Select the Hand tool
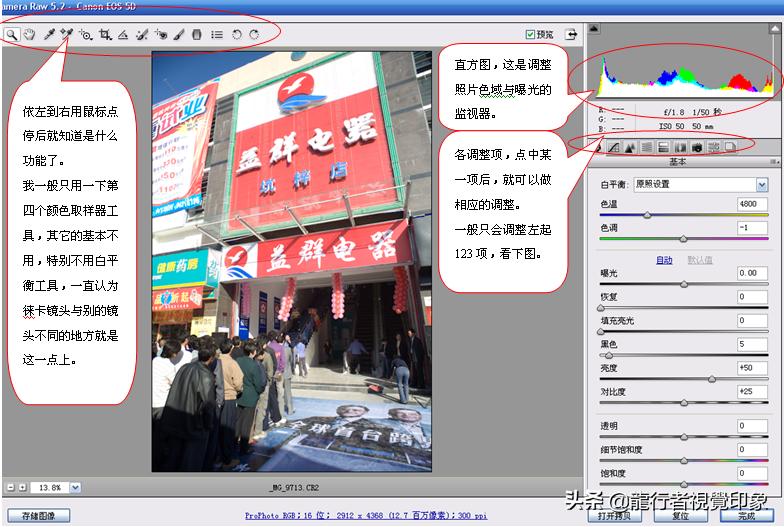The height and width of the screenshot is (527, 784). [30, 34]
